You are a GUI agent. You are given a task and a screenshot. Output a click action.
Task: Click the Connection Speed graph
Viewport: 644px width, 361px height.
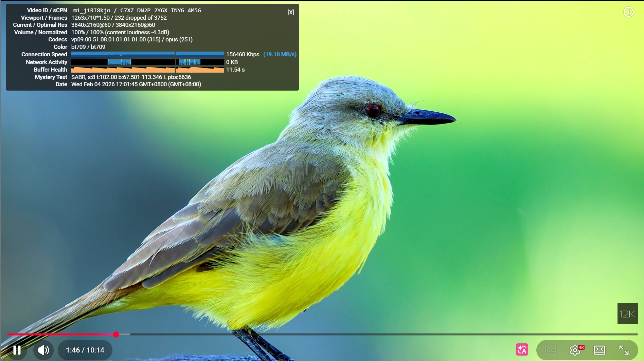click(x=147, y=55)
